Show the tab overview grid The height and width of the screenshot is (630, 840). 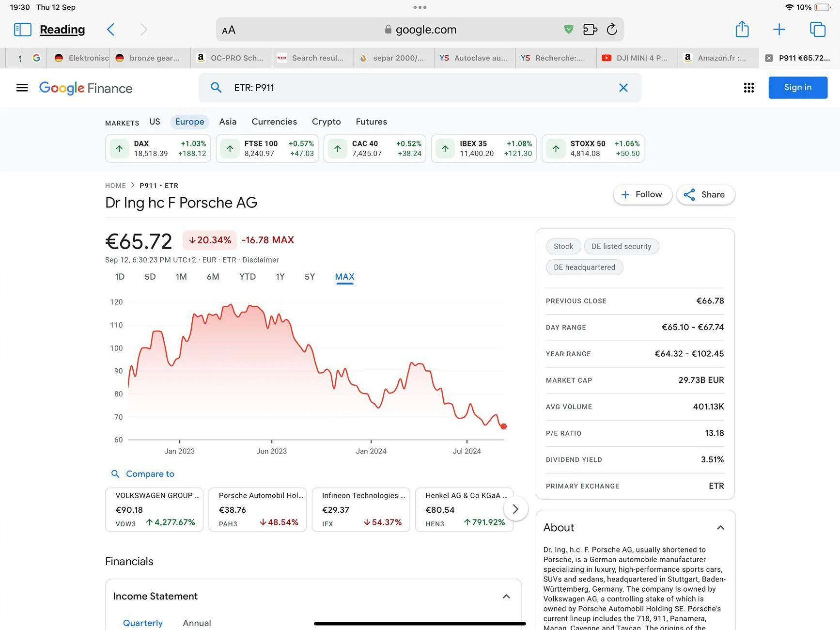click(x=818, y=30)
